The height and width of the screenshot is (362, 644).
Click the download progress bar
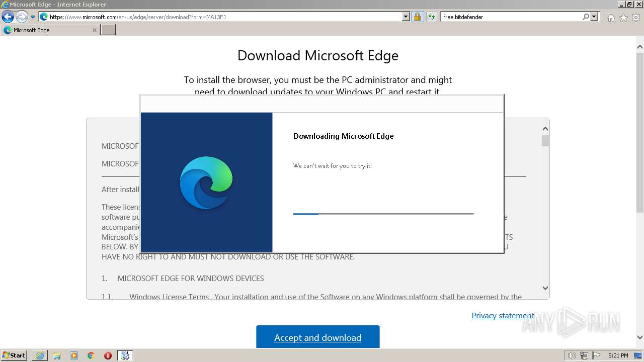coord(383,214)
